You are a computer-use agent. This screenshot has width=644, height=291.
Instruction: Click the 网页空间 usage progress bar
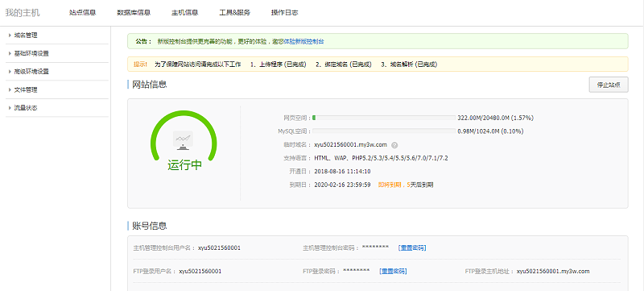coord(384,118)
